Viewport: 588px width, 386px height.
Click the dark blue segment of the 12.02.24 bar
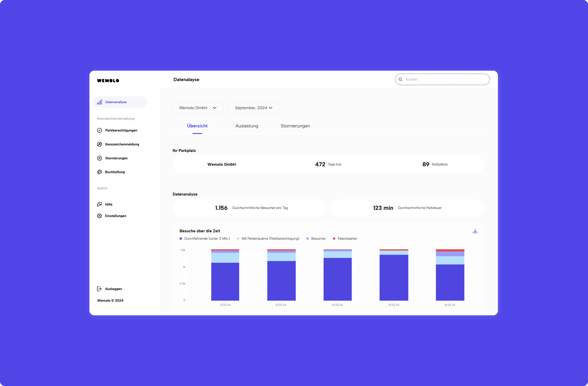click(x=225, y=281)
